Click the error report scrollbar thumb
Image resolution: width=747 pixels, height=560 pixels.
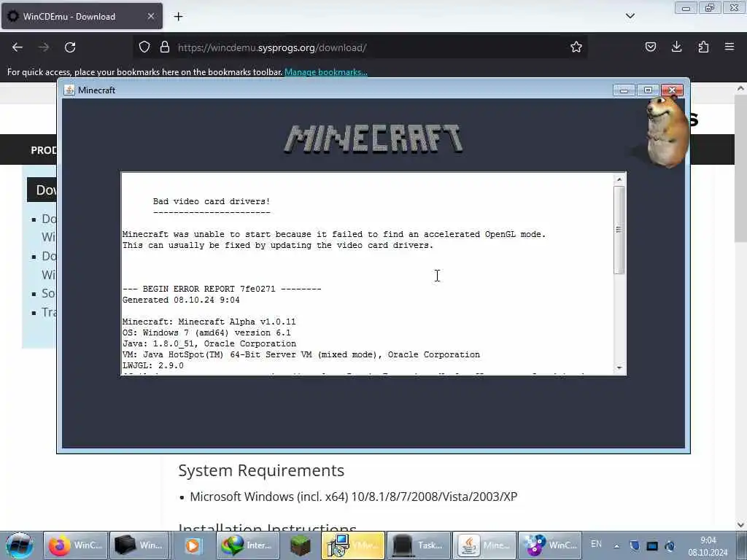(x=619, y=230)
